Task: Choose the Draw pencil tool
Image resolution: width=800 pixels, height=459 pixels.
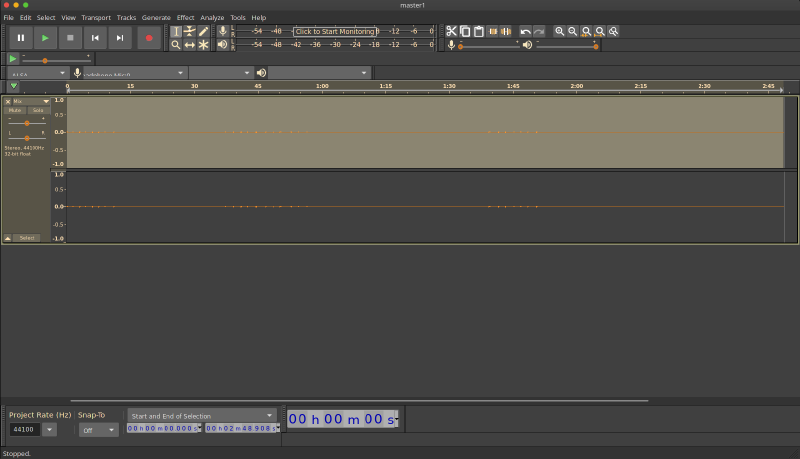Action: (x=203, y=31)
